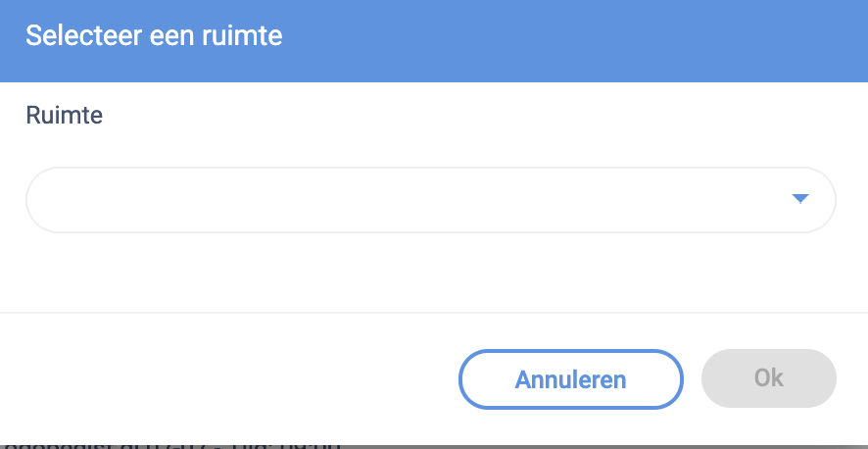The image size is (868, 449).
Task: Click the caret at the field's right end
Action: pyautogui.click(x=799, y=199)
